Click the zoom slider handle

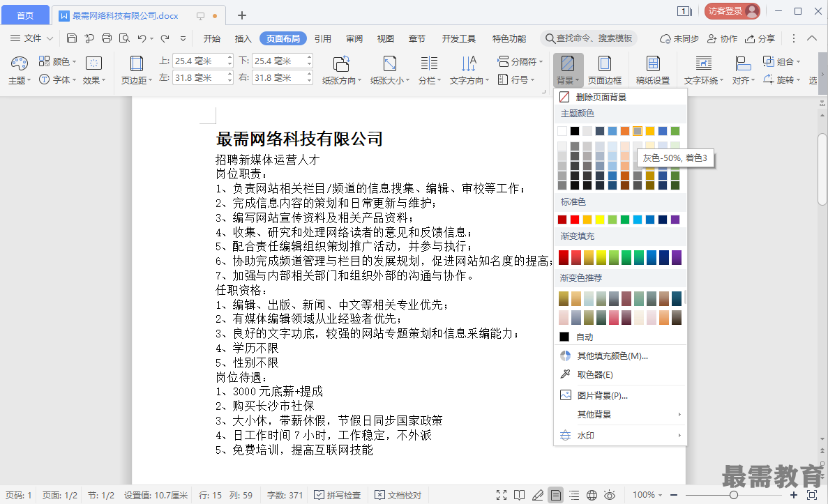[733, 495]
